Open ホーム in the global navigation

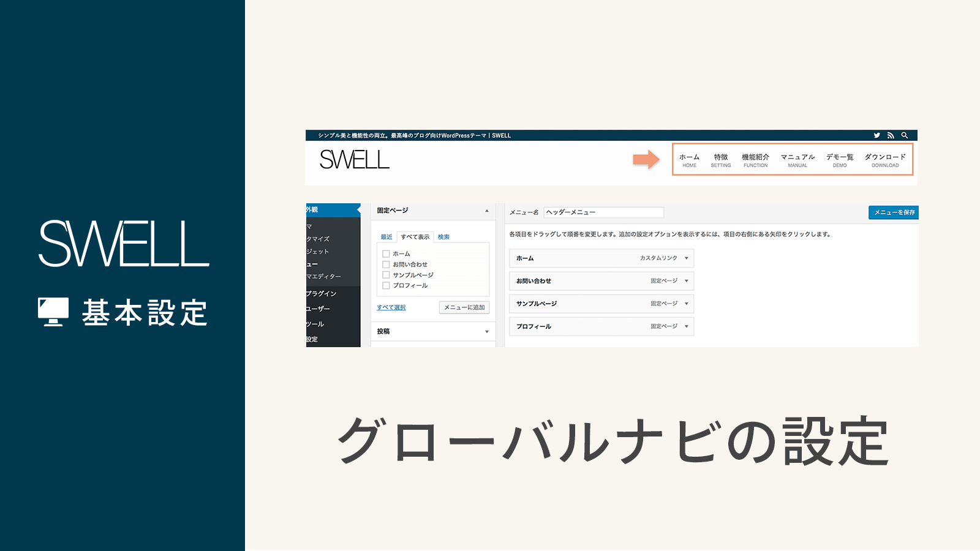tap(689, 160)
